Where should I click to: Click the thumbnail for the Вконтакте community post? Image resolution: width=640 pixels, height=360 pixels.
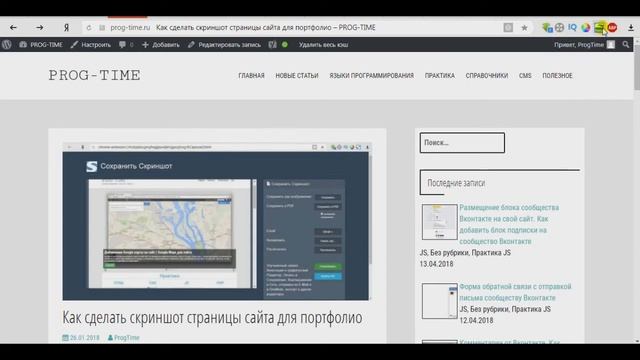[x=440, y=222]
